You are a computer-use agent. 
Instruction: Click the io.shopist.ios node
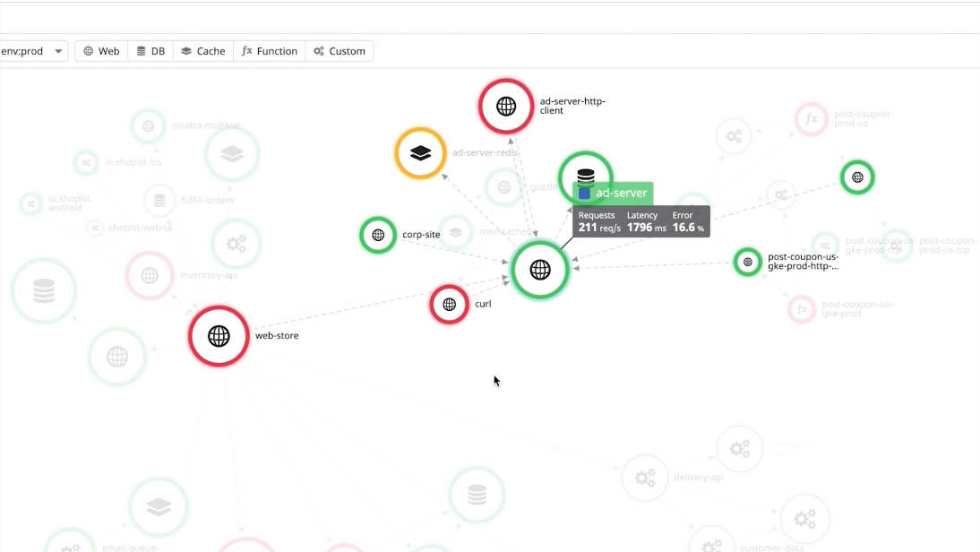coord(86,162)
